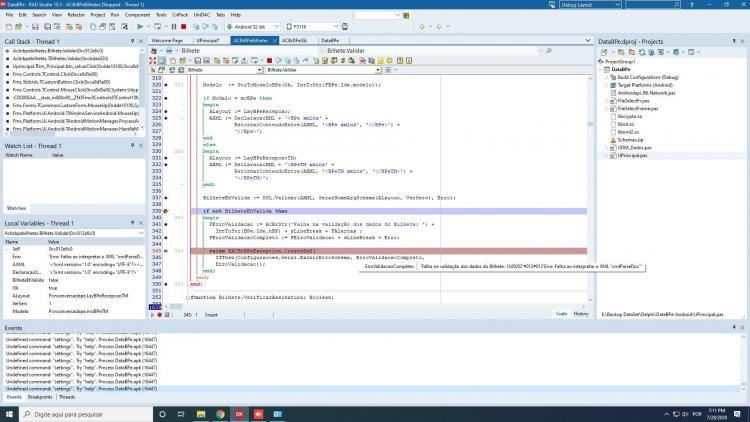This screenshot has width=750, height=422.
Task: Click the search magnifier icon above the editor
Action: click(x=549, y=50)
